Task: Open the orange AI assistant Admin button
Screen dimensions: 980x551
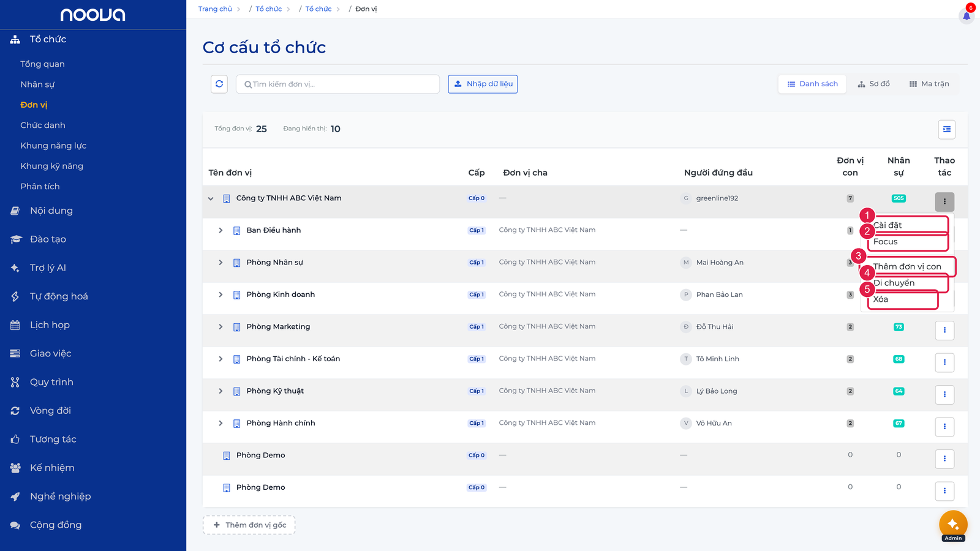Action: (953, 525)
